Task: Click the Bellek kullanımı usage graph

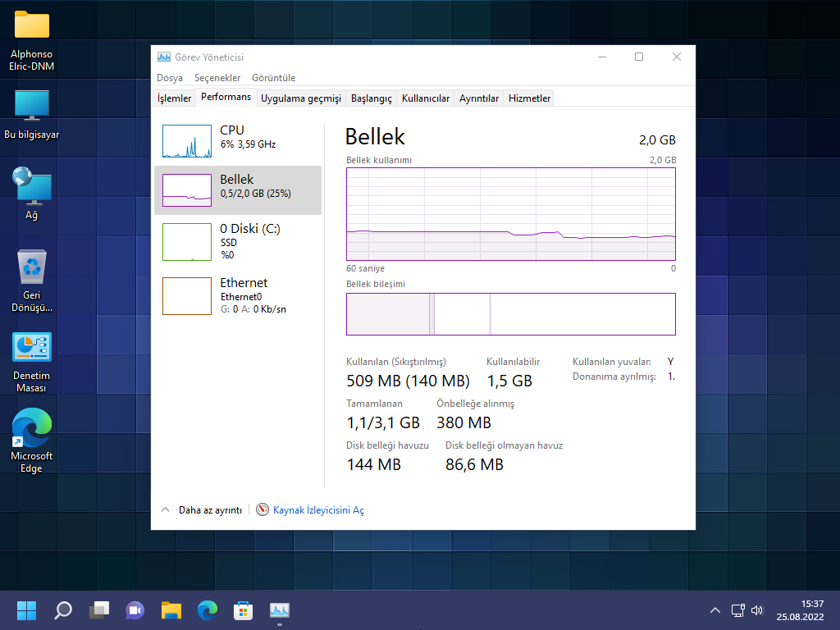Action: click(510, 213)
